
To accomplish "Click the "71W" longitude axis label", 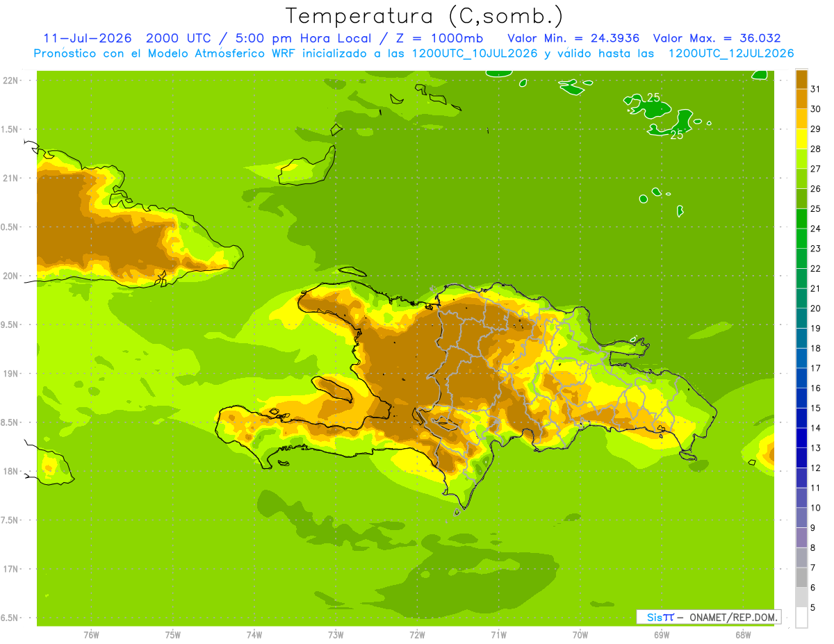I will [x=498, y=634].
